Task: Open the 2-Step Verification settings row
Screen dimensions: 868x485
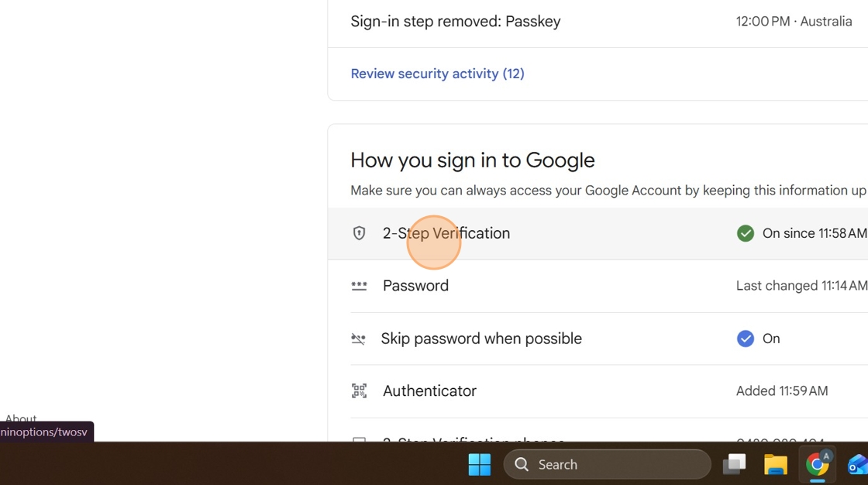Action: tap(446, 233)
